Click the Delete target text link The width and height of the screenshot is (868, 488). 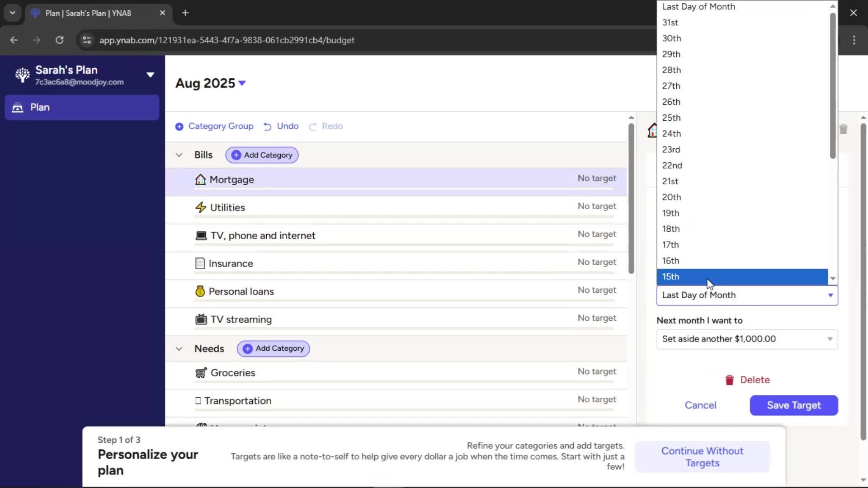755,380
